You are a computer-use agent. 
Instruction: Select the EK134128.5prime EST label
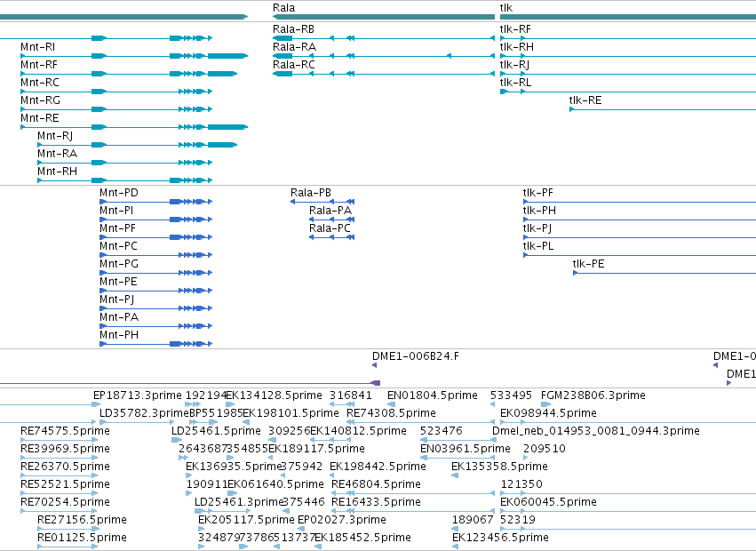274,396
